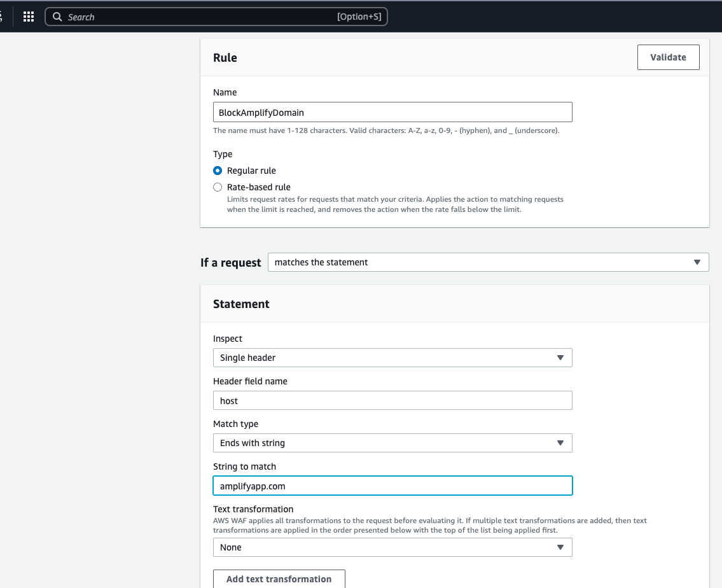This screenshot has height=588, width=722.
Task: Open the Inspect Single header dropdown
Action: 392,358
